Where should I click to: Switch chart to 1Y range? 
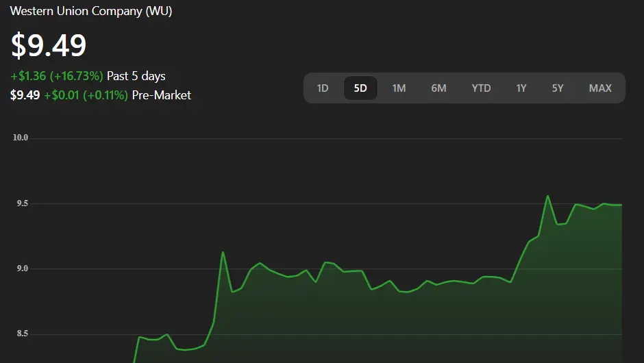click(x=521, y=88)
